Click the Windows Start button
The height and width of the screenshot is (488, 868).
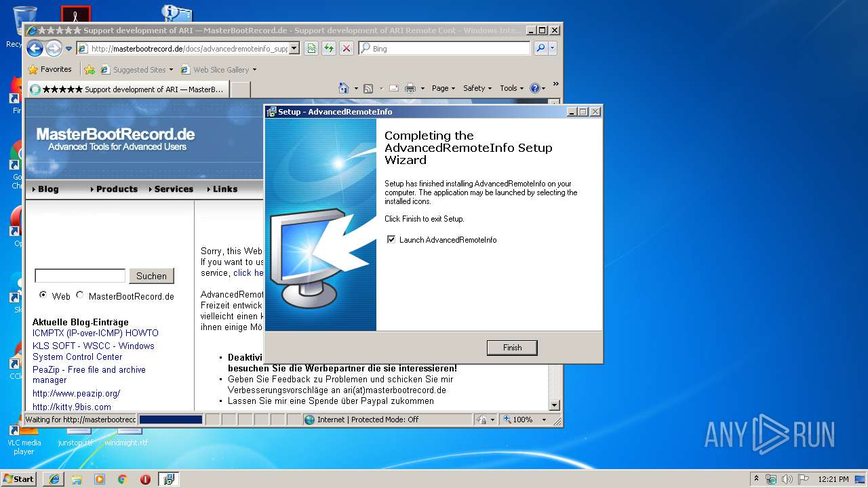coord(18,479)
